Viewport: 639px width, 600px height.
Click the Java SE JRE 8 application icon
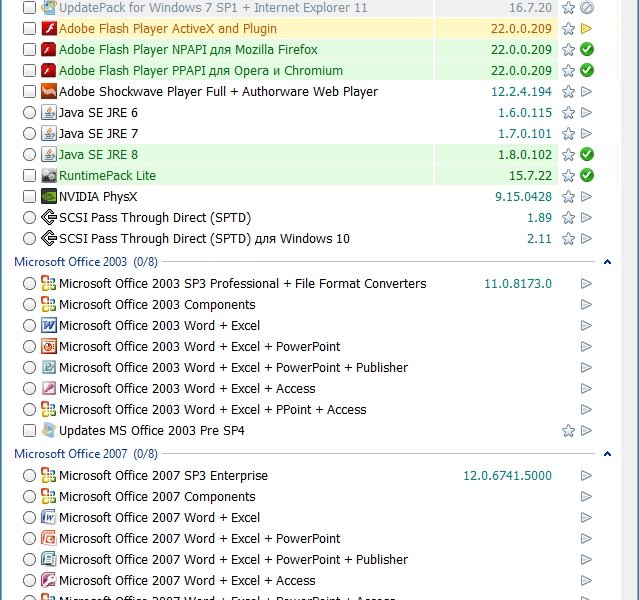[x=49, y=154]
